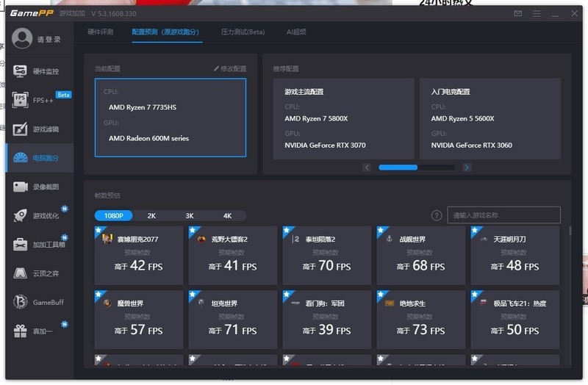Image resolution: width=588 pixels, height=385 pixels.
Task: Show next recommended configuration with right arrow
Action: point(467,168)
